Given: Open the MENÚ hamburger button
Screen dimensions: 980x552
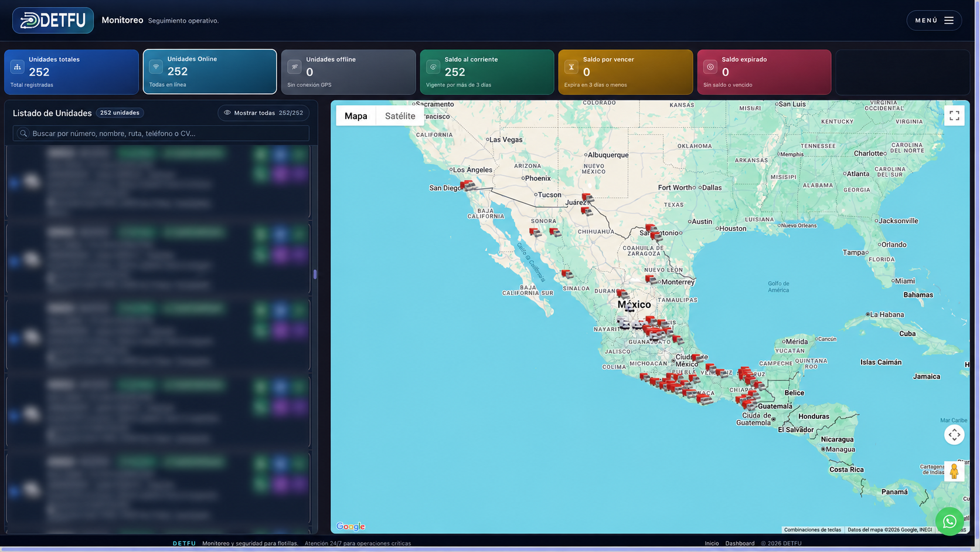Looking at the screenshot, I should click(934, 21).
